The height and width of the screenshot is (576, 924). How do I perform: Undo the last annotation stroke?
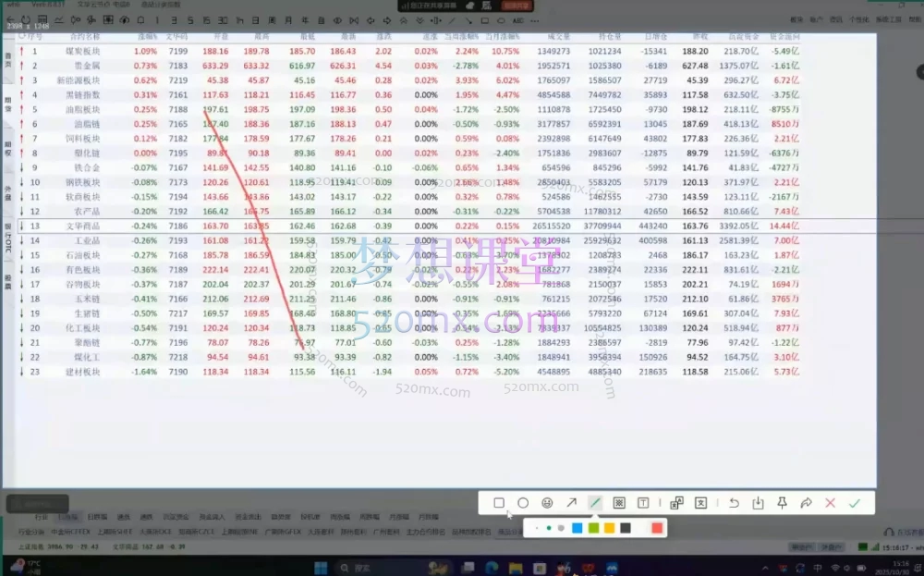pyautogui.click(x=734, y=503)
